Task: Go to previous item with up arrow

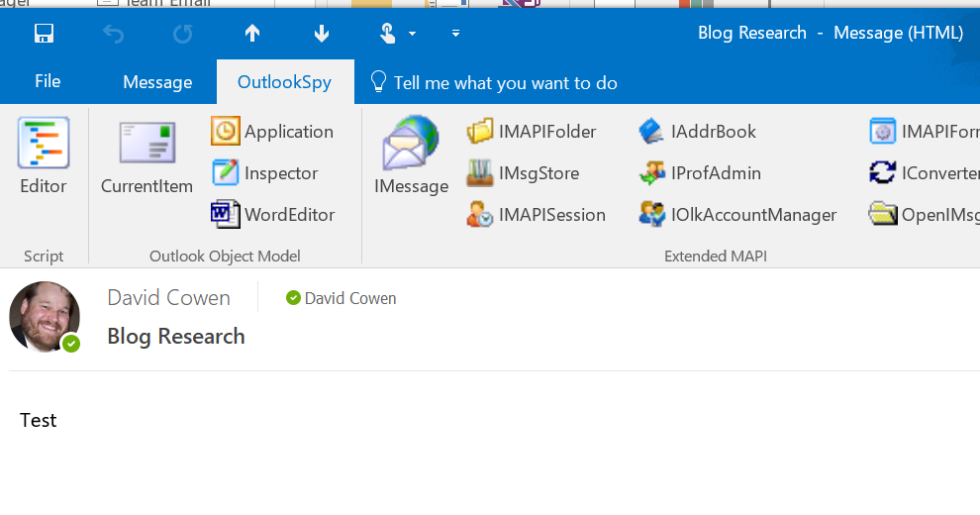Action: (252, 34)
